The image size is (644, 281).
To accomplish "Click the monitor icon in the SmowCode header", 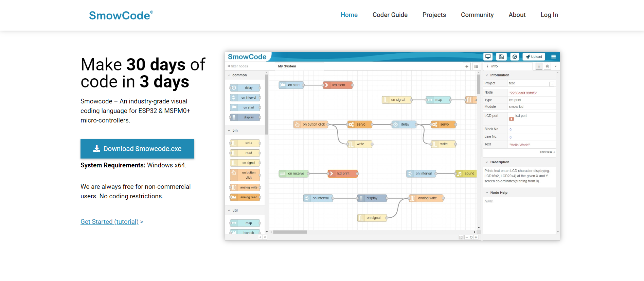I will [x=488, y=57].
